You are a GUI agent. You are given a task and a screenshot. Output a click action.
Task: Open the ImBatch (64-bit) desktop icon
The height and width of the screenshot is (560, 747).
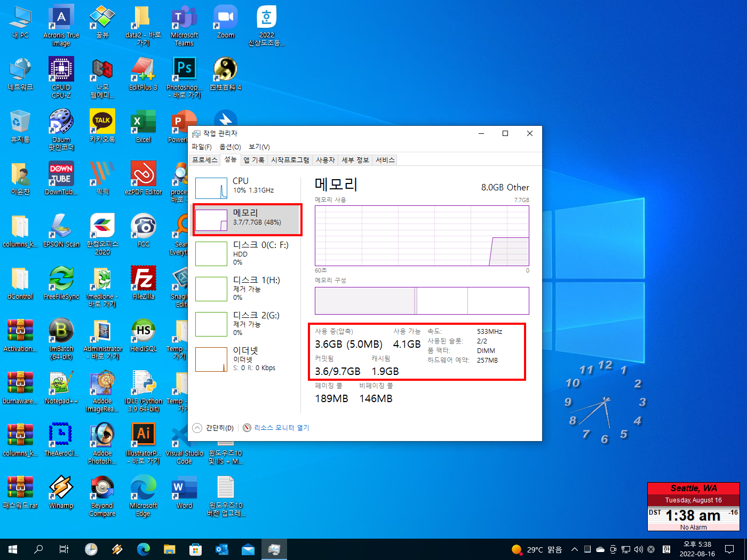coord(61,339)
